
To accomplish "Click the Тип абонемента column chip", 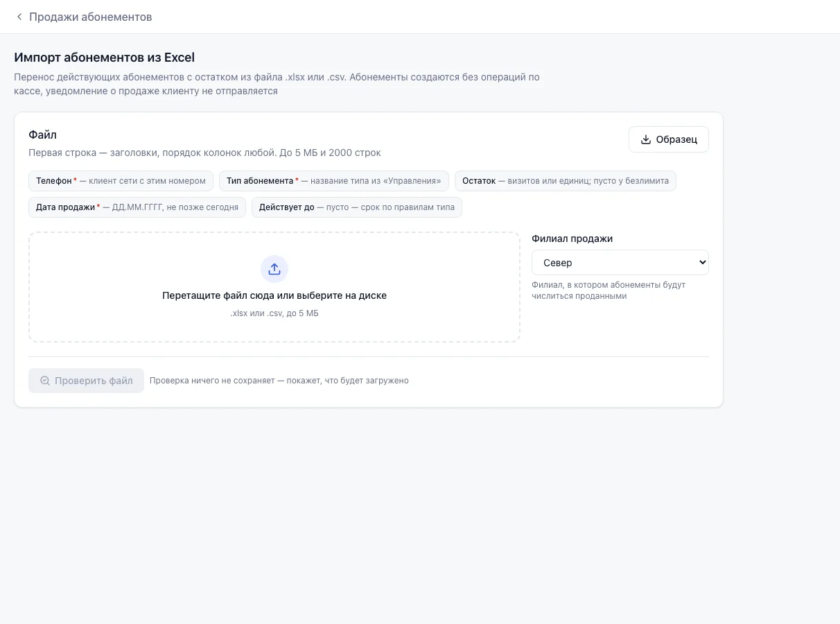I will tap(334, 181).
